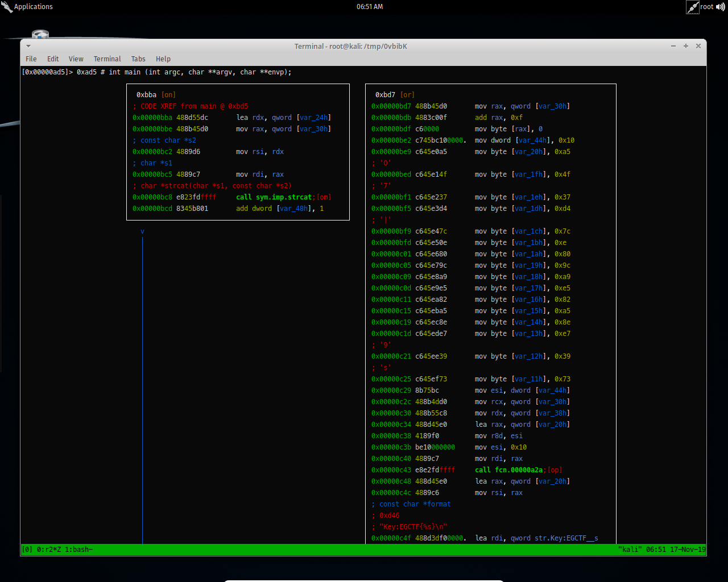Image resolution: width=728 pixels, height=582 pixels.
Task: Click the network connection tray icon
Action: pos(692,7)
